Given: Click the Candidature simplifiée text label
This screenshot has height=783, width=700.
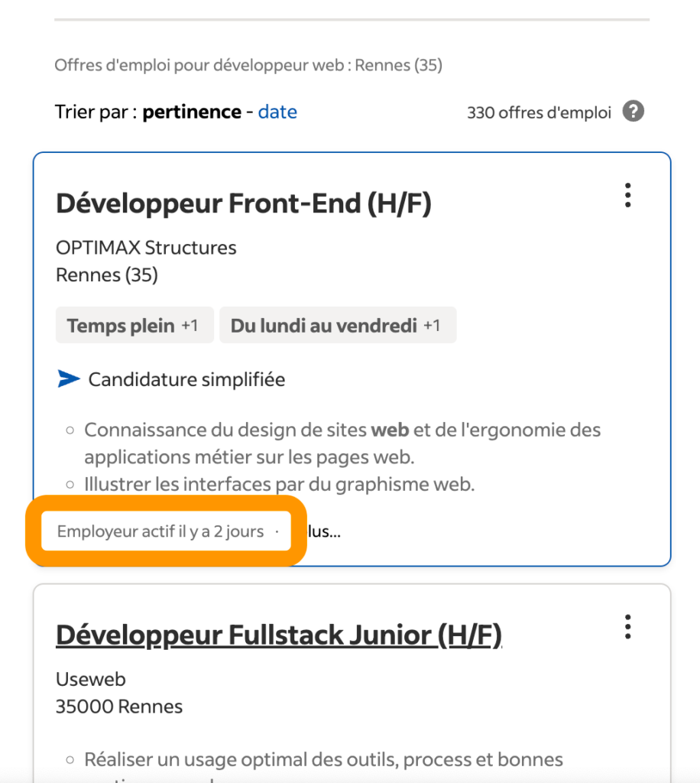Looking at the screenshot, I should 186,379.
